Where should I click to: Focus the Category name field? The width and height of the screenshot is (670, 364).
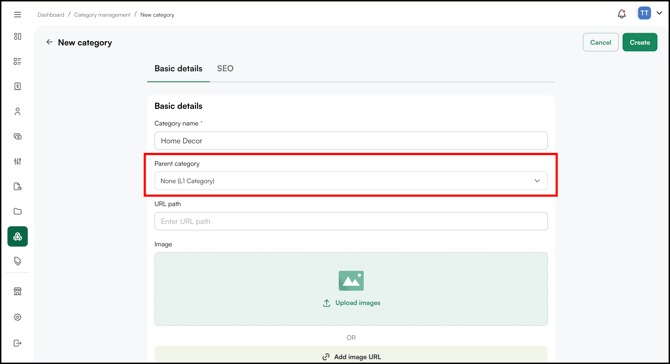tap(351, 141)
